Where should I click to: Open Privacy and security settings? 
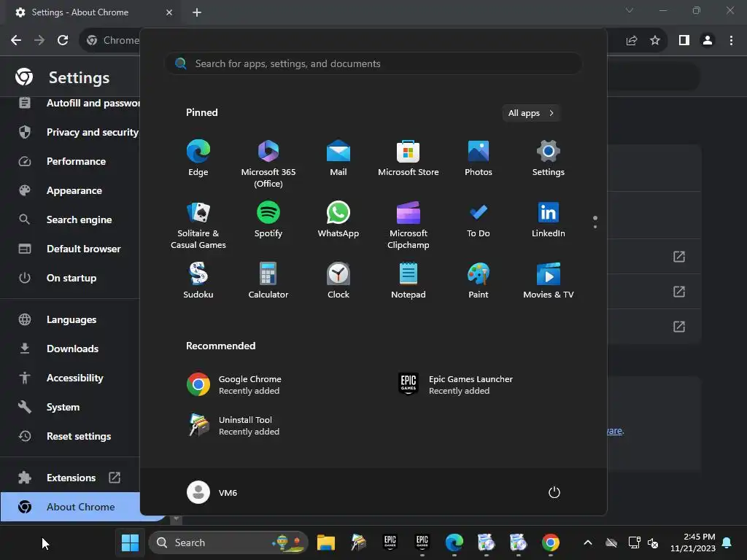79,132
